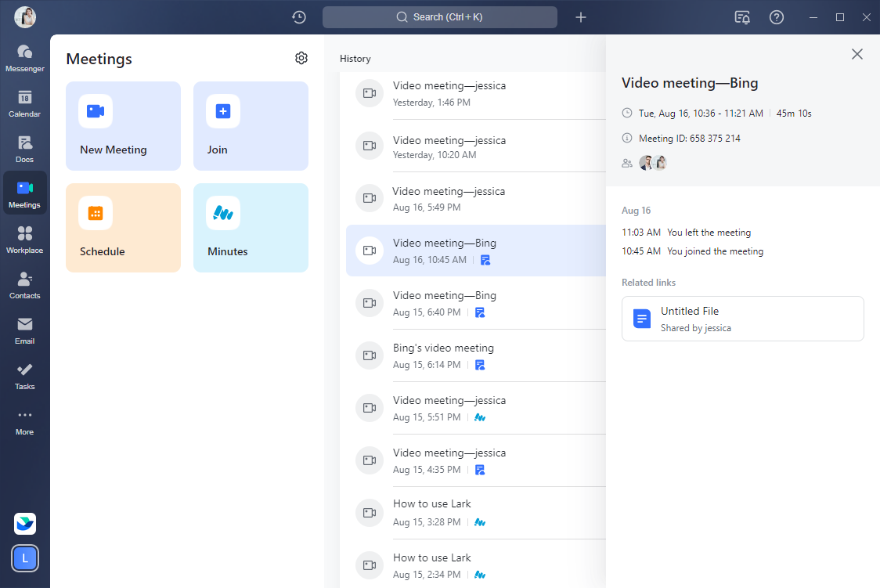Open Email in the left sidebar
880x588 pixels.
coord(25,330)
